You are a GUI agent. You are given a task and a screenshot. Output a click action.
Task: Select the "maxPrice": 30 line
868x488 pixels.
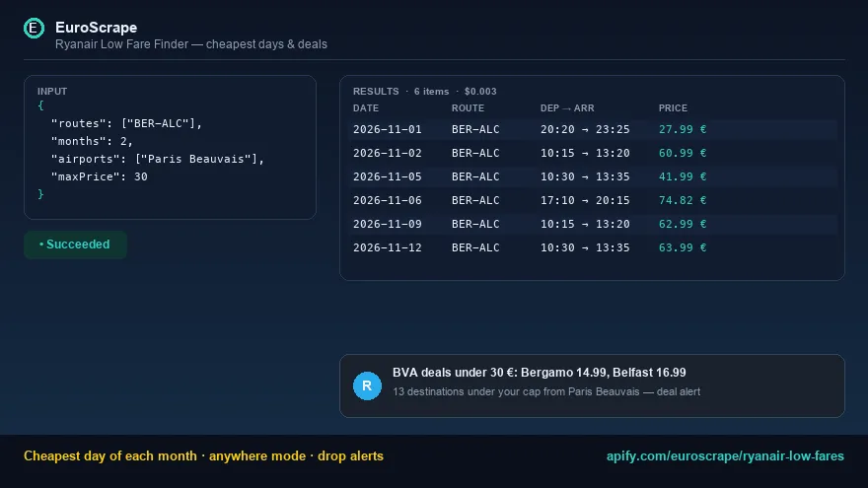point(99,176)
